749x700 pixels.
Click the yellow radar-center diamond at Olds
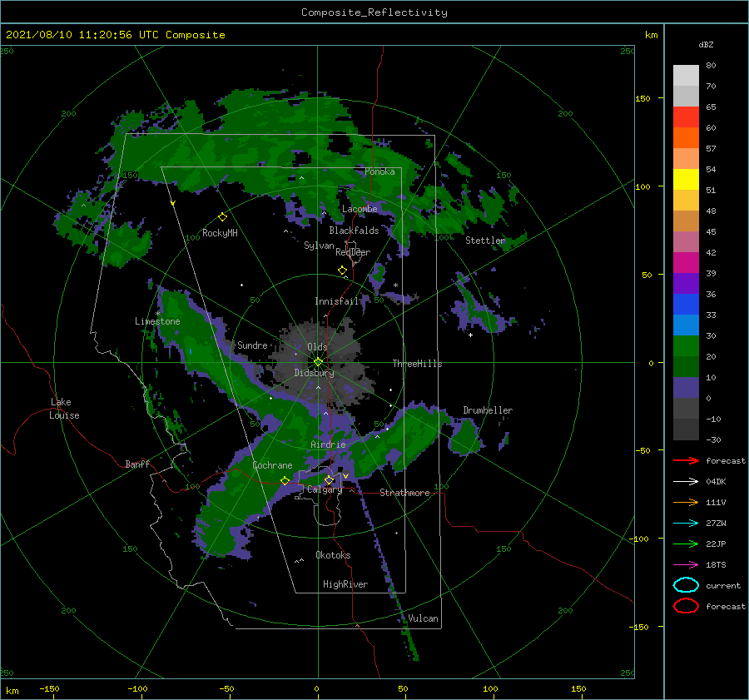point(318,362)
